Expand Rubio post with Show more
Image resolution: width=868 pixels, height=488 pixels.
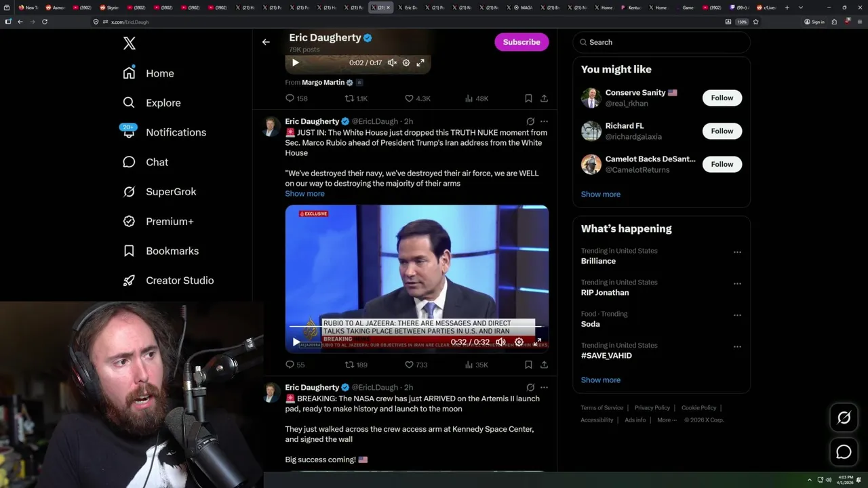click(304, 194)
